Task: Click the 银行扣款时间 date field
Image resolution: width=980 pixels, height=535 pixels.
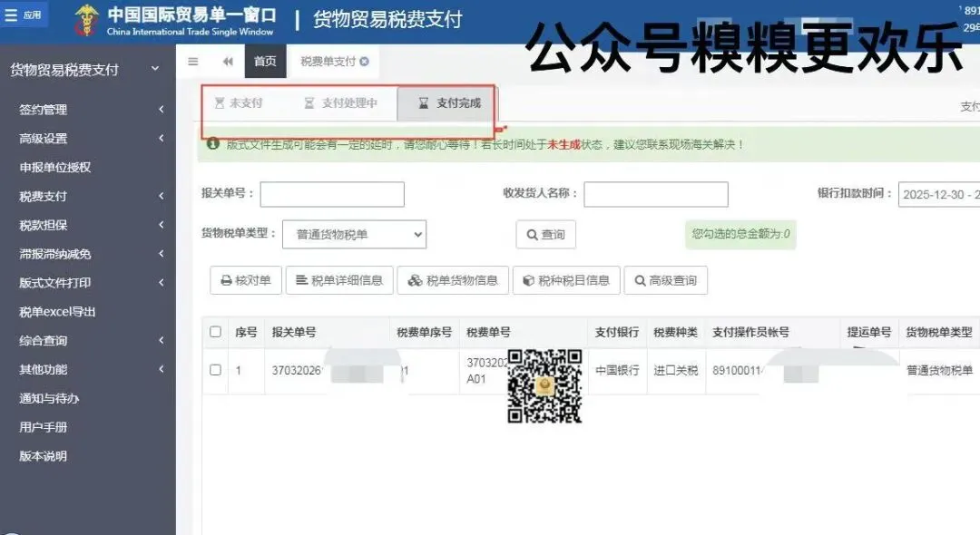Action: 939,194
